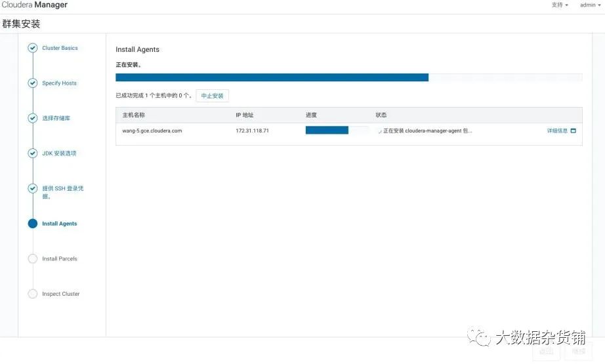Click the 正在安装 cloudera-manager-agent status text
Image resolution: width=605 pixels, height=364 pixels.
click(428, 131)
